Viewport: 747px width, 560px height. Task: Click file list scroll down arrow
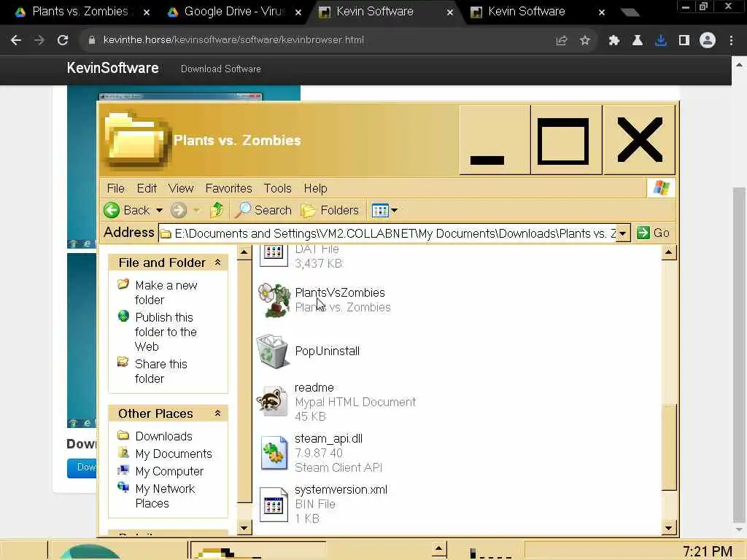[x=669, y=528]
